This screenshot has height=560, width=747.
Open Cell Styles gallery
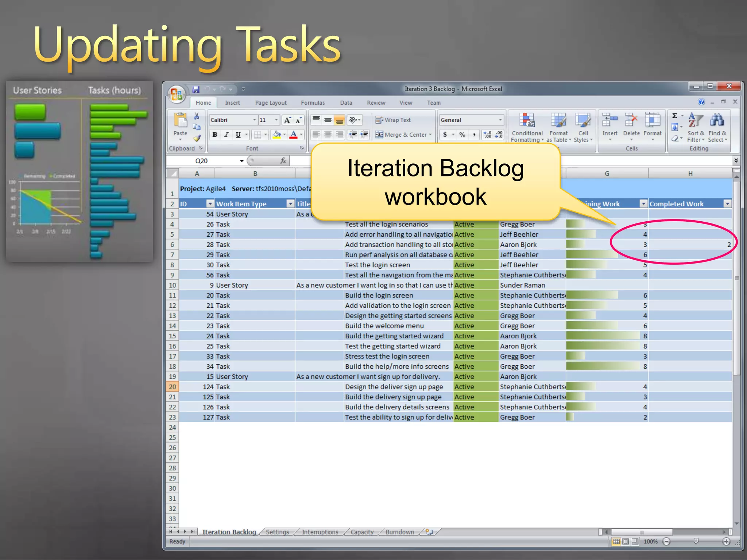pos(583,127)
